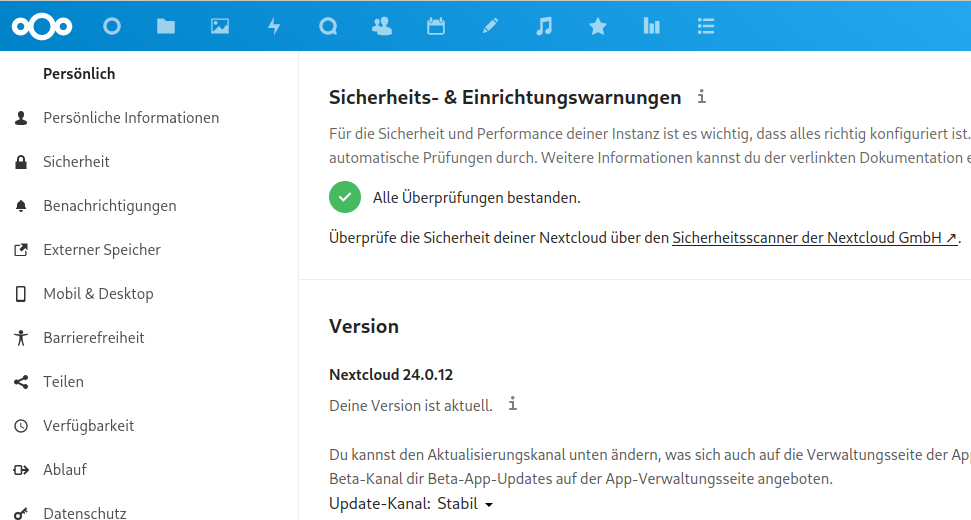The width and height of the screenshot is (971, 520).
Task: Open the Music note icon
Action: [x=544, y=26]
